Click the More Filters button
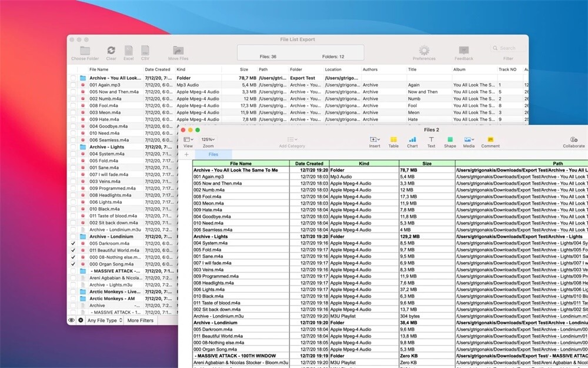 coord(141,320)
